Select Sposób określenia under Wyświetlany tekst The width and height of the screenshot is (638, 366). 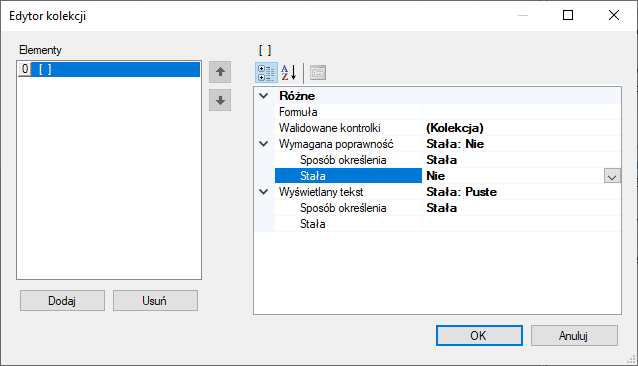[x=348, y=208]
